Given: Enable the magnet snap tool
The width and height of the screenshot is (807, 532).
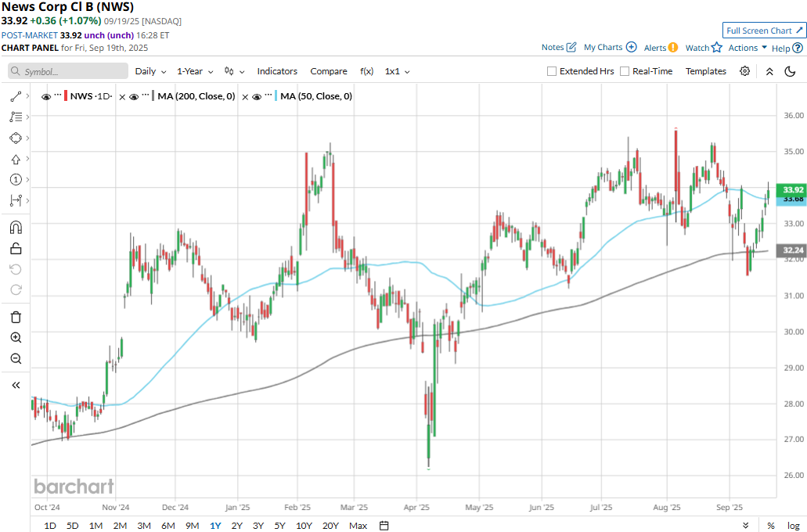Looking at the screenshot, I should (x=16, y=228).
